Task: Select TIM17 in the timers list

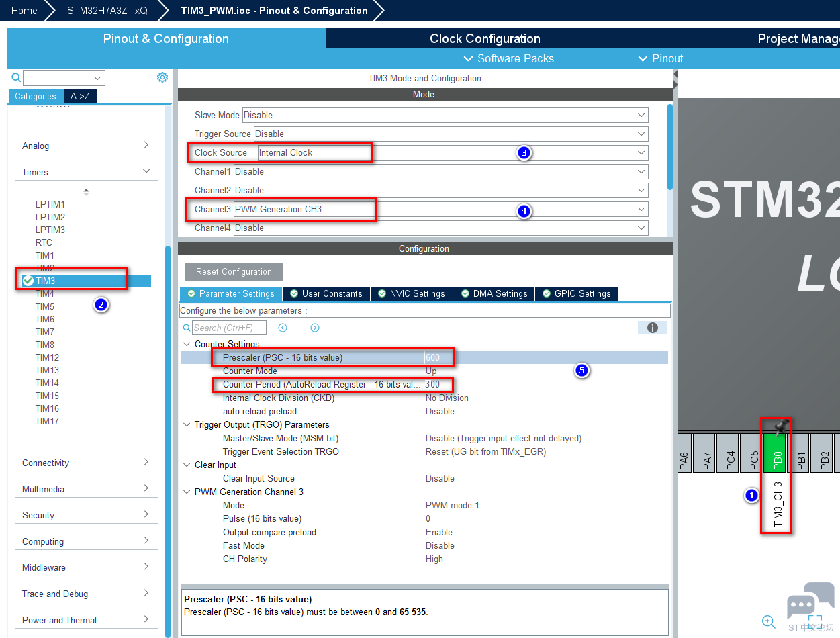Action: point(47,421)
